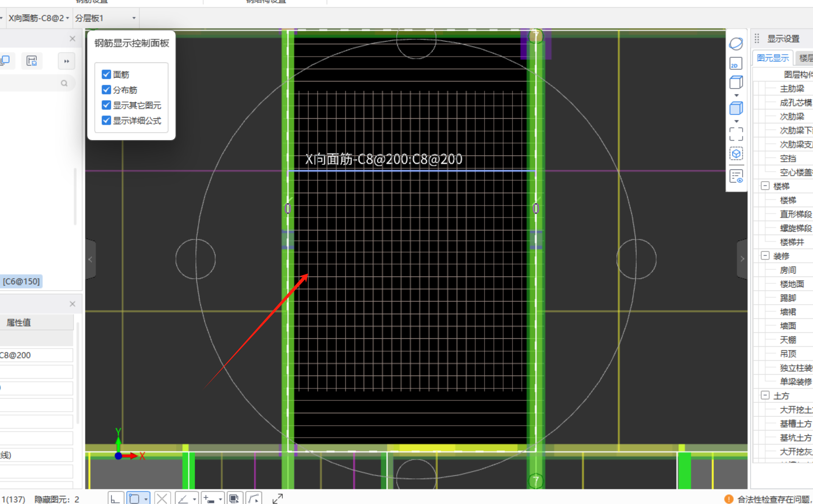Image resolution: width=813 pixels, height=504 pixels.
Task: Toggle the 显示详细公式 checkbox
Action: coord(106,120)
